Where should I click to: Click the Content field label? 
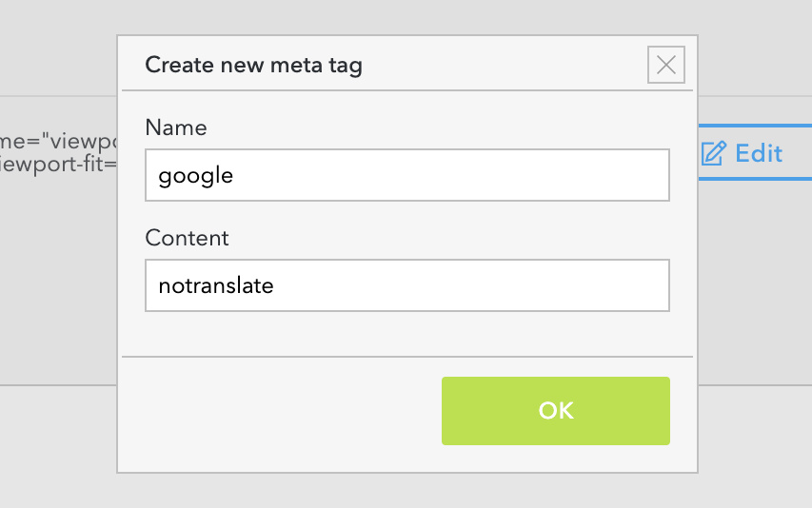tap(187, 238)
